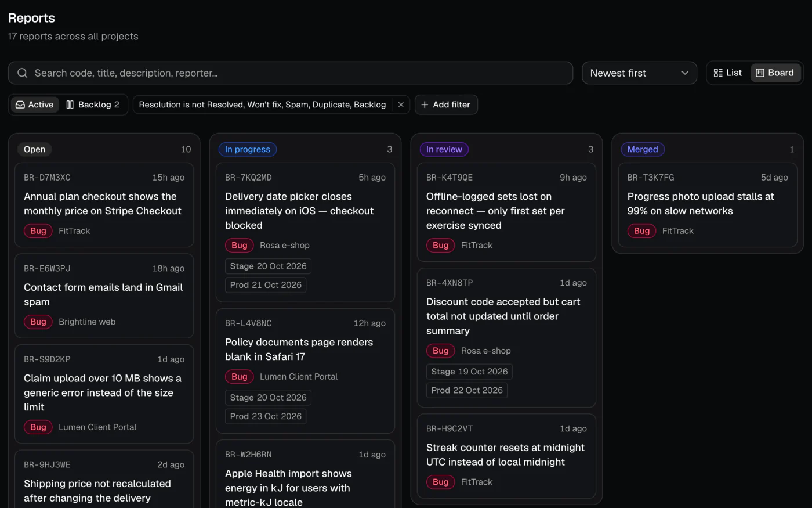Click Brightline web project label
Viewport: 812px width, 508px height.
point(87,322)
